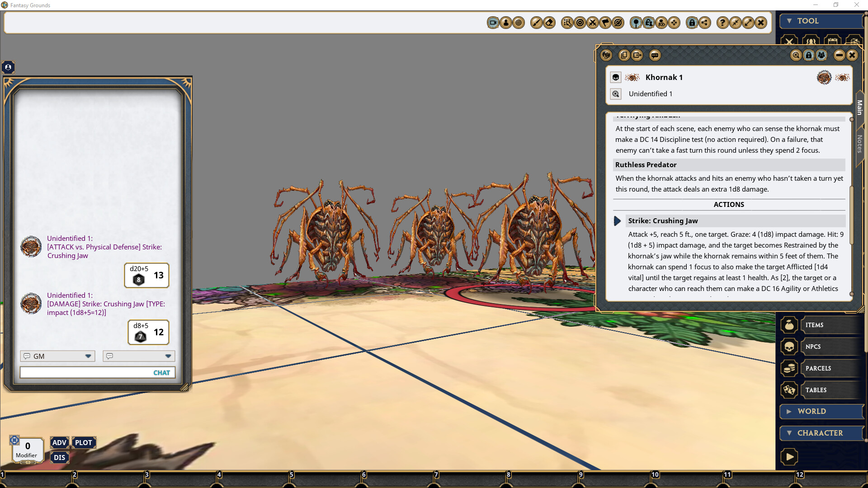Screen dimensions: 868x488
Task: Open the targeting tool in the top toolbar
Action: pos(580,23)
